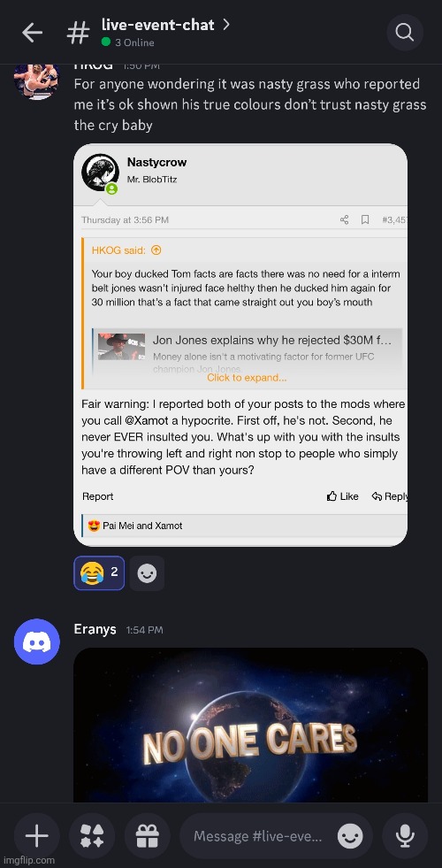Open the gift icon
442x868 pixels.
(147, 836)
